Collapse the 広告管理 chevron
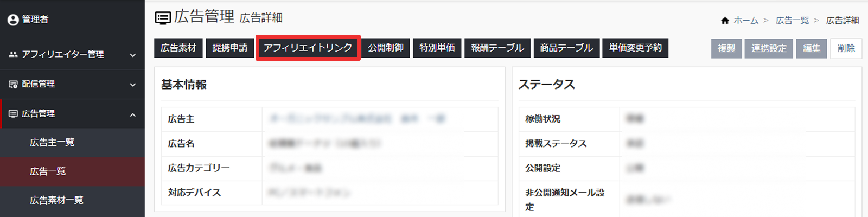The width and height of the screenshot is (868, 217). 133,114
